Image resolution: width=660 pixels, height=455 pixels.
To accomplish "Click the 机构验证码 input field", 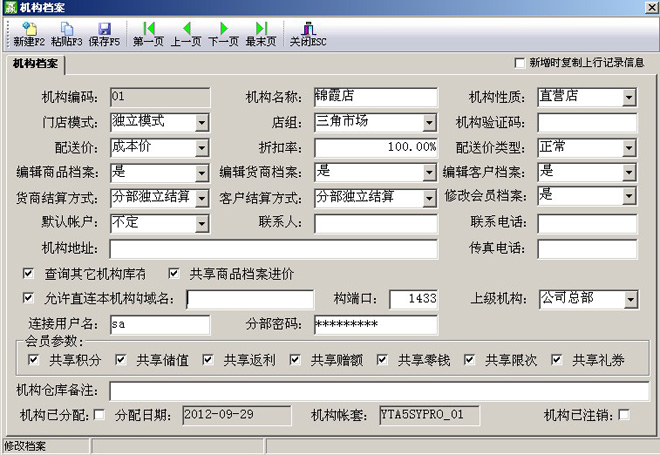I will (587, 122).
